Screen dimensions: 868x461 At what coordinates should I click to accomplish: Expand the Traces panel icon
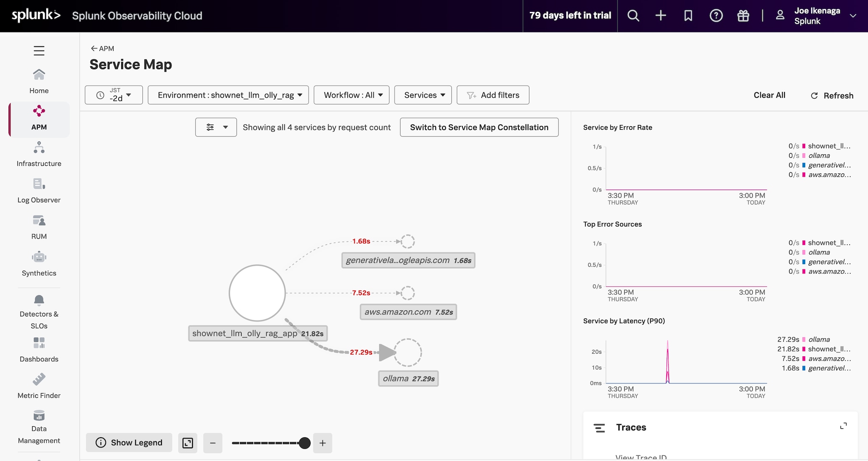point(843,426)
